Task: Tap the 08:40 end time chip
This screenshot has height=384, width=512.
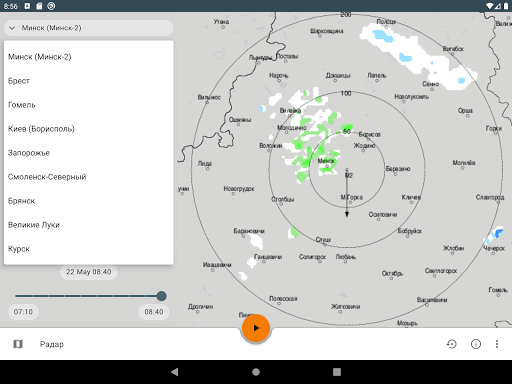Action: coord(154,312)
